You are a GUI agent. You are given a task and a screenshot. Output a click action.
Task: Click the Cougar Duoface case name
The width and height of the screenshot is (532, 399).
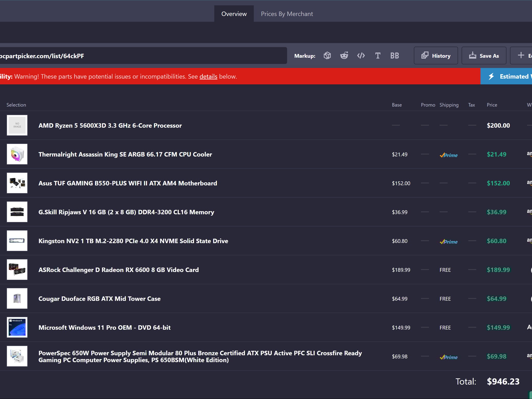99,299
